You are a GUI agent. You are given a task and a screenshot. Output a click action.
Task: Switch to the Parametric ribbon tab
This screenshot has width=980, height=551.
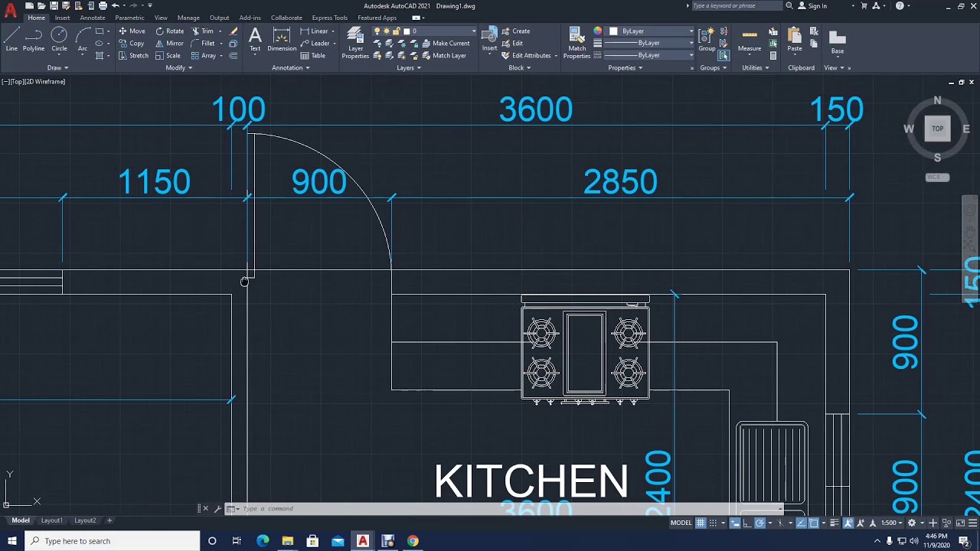pos(129,18)
